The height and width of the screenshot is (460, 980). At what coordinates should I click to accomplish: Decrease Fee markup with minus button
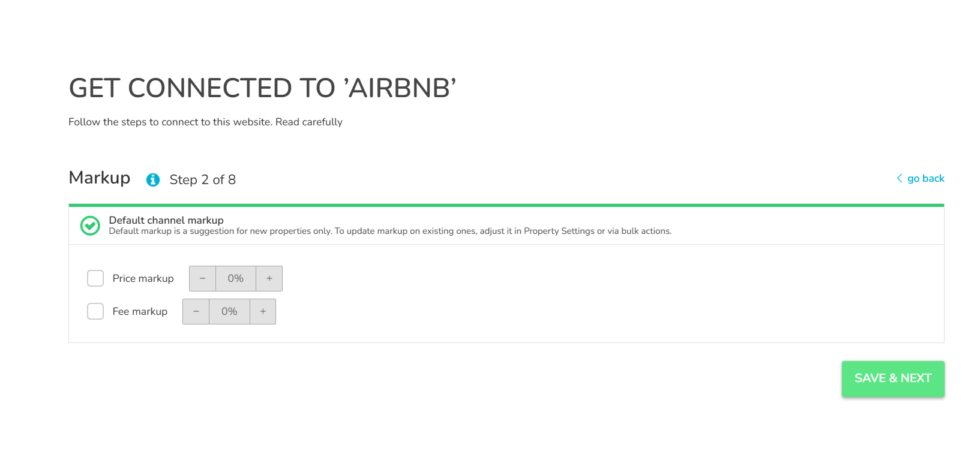click(x=196, y=311)
